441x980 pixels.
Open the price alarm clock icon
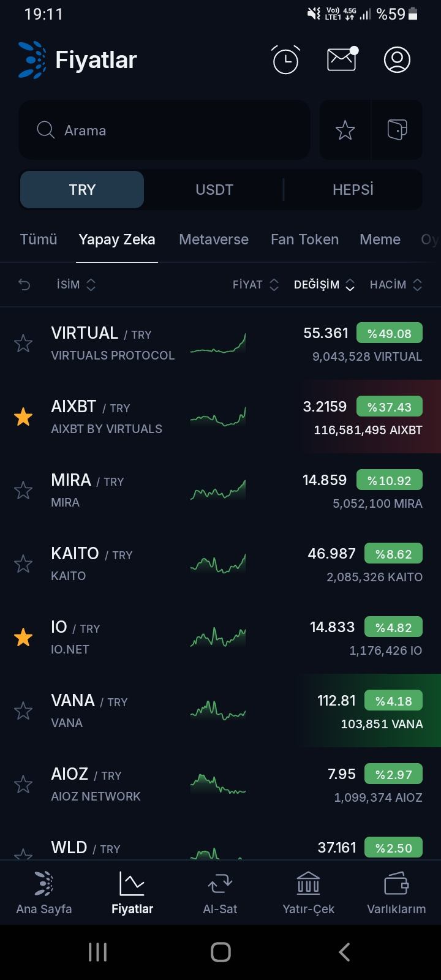point(285,60)
